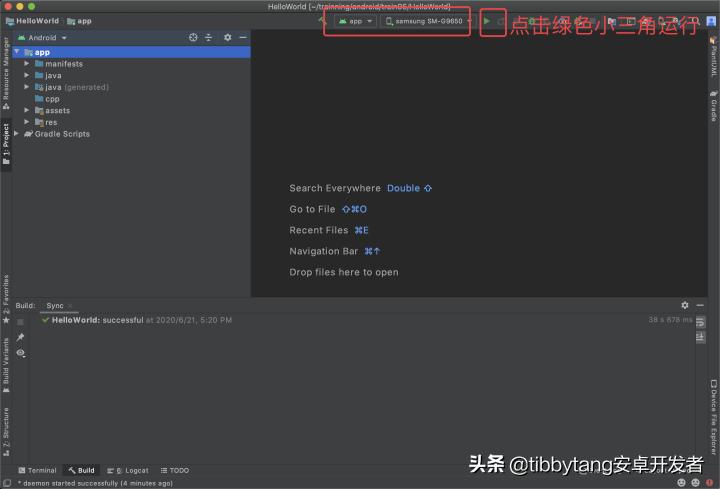Run the app with the green triangle
720x489 pixels.
487,21
